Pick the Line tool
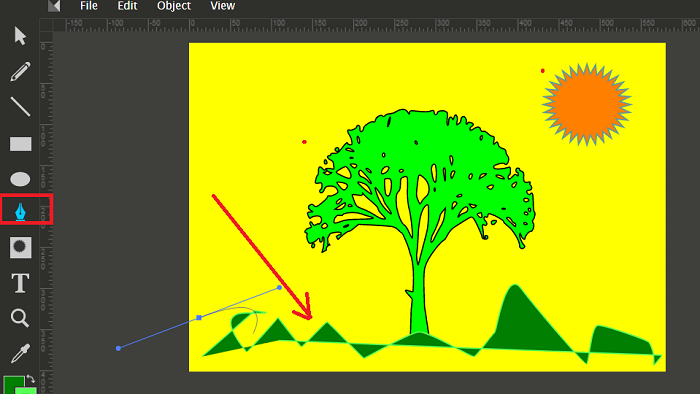700x394 pixels. click(20, 107)
